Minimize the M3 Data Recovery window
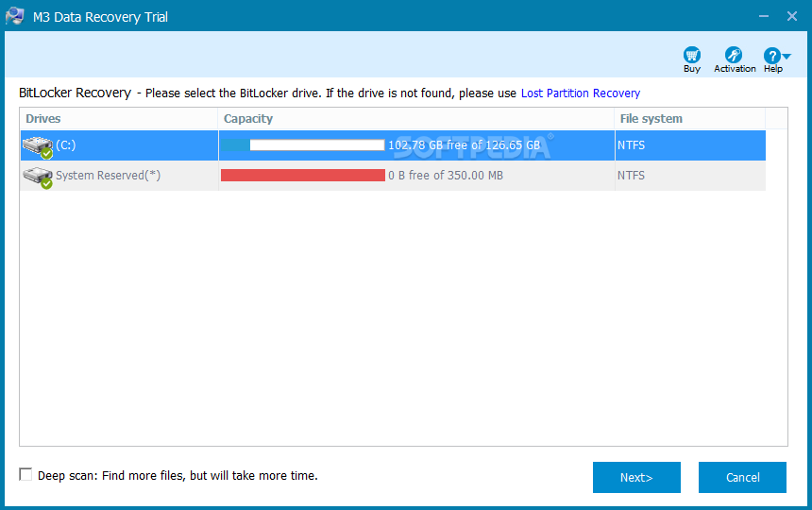 pyautogui.click(x=763, y=16)
